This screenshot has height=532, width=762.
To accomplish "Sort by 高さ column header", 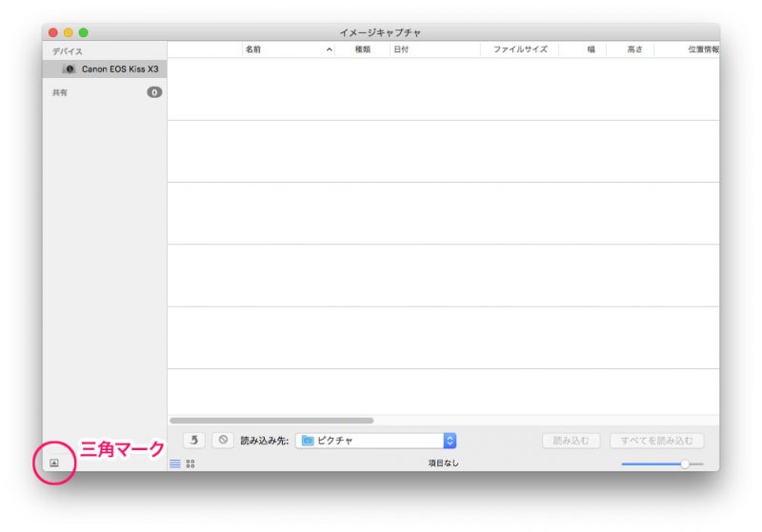I will click(631, 49).
